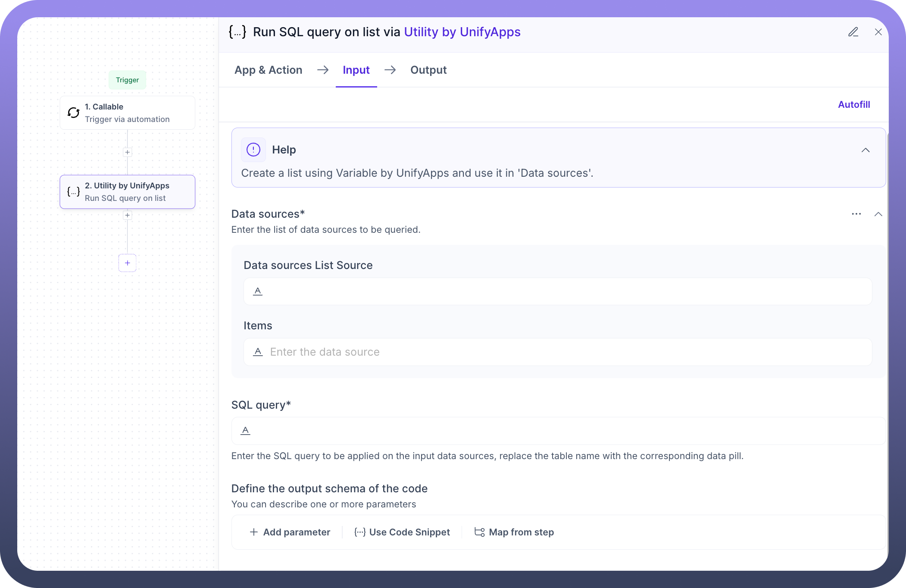Click plus connector below Utility step

point(128,215)
